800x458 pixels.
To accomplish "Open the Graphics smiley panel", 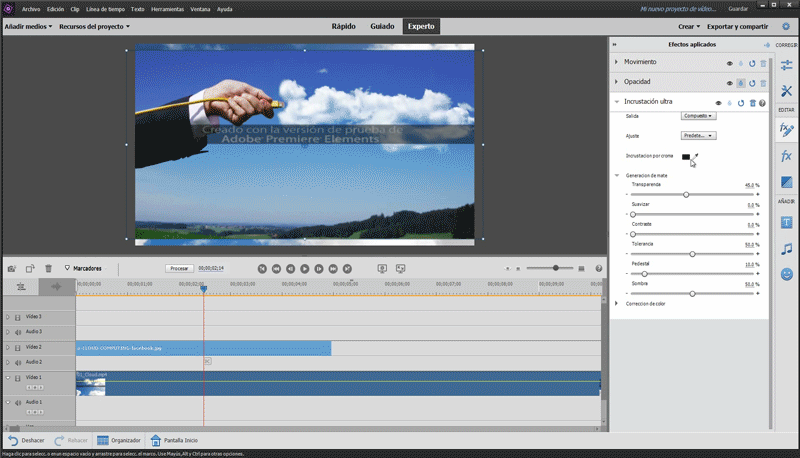I will 786,274.
